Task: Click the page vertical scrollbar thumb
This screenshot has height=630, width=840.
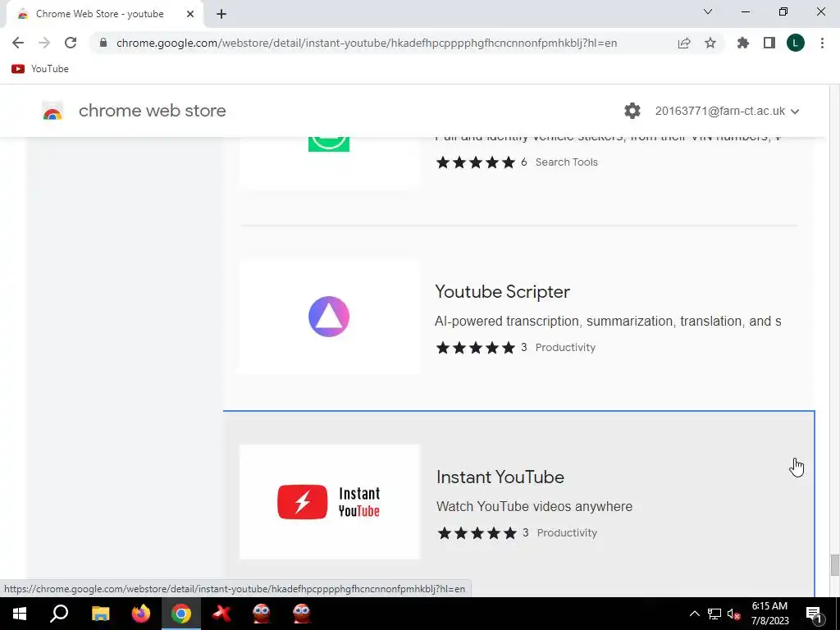Action: (834, 566)
